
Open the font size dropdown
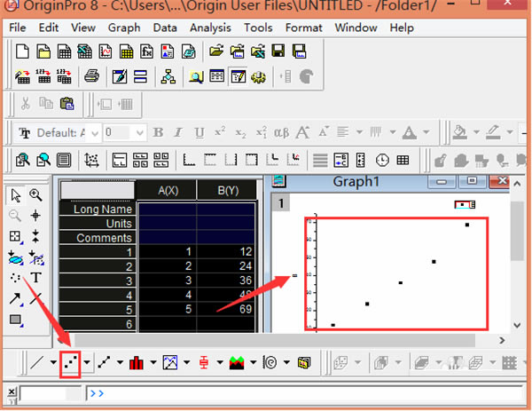(139, 133)
